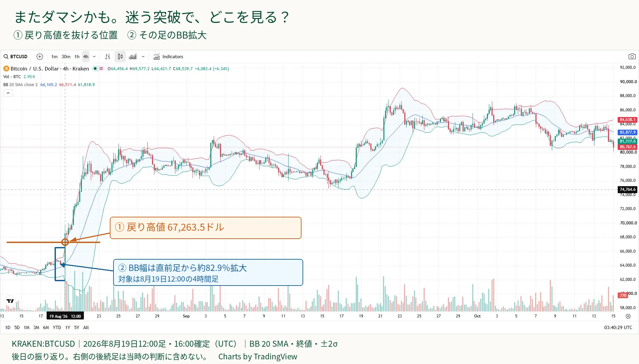Click the Bitcoin coin icon in legend
Image resolution: width=639 pixels, height=364 pixels.
6,68
